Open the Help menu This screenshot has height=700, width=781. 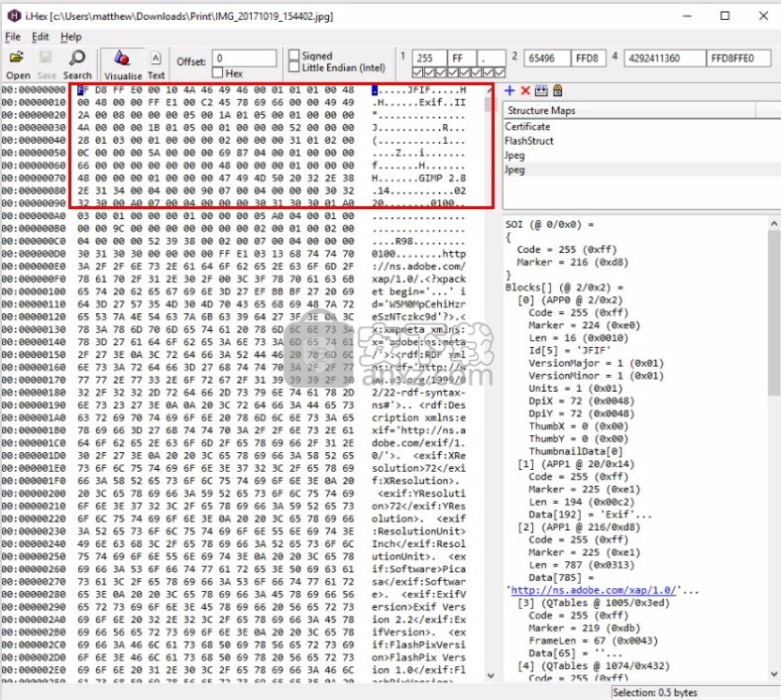[71, 37]
